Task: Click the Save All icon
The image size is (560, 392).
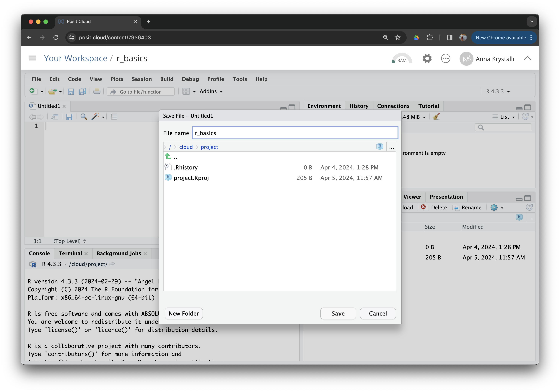Action: 82,92
